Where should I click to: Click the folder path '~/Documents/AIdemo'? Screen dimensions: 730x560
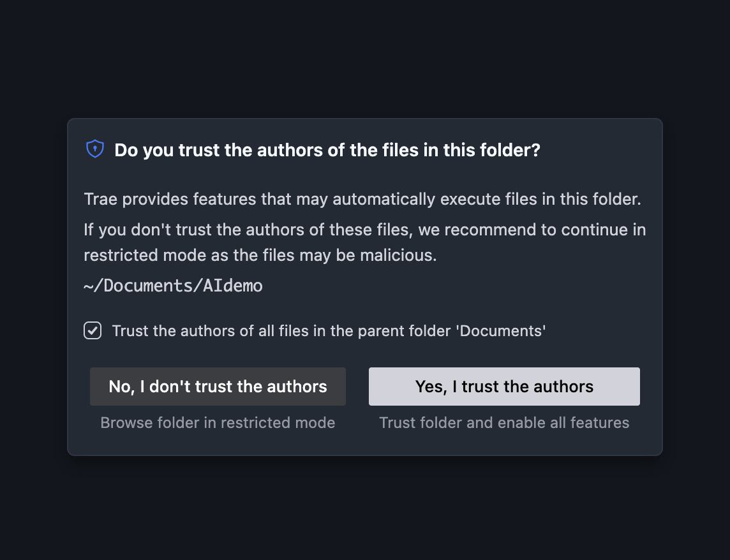click(173, 285)
